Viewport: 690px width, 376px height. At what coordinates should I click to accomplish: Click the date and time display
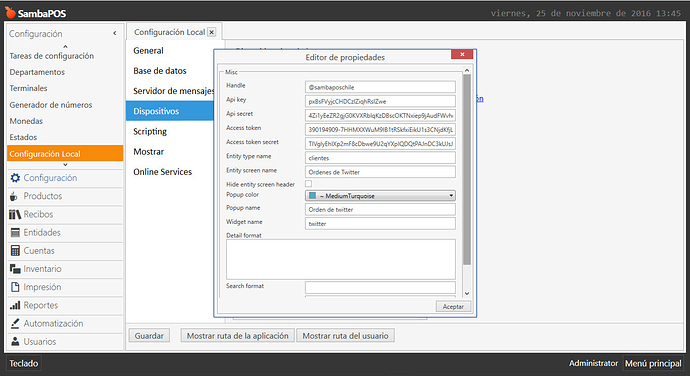(x=586, y=13)
